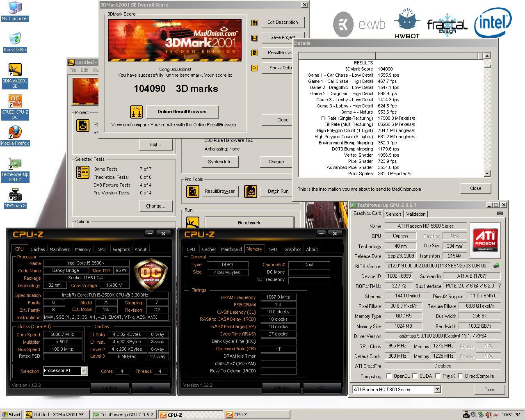
Task: Switch to the Caches tab in left CPU-Z
Action: coord(37,249)
